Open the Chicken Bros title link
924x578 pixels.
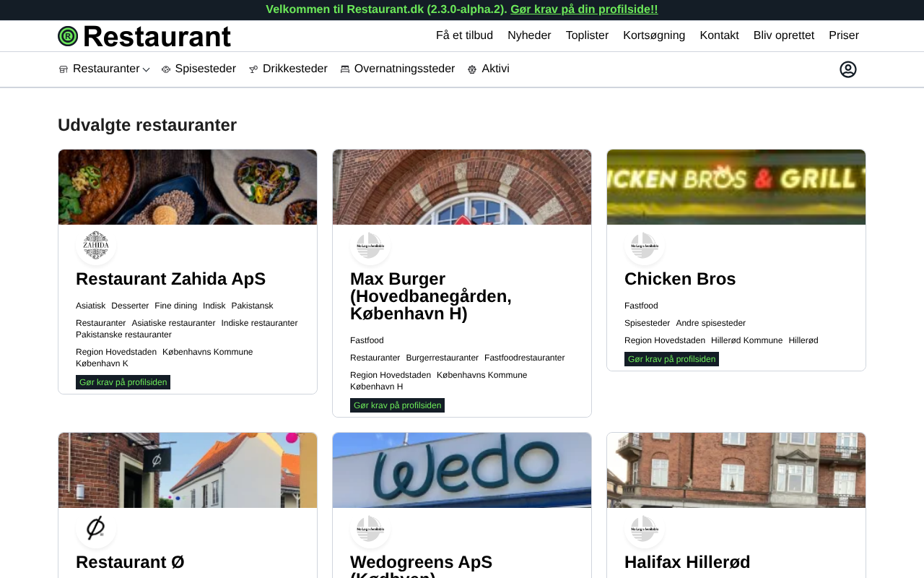point(680,279)
